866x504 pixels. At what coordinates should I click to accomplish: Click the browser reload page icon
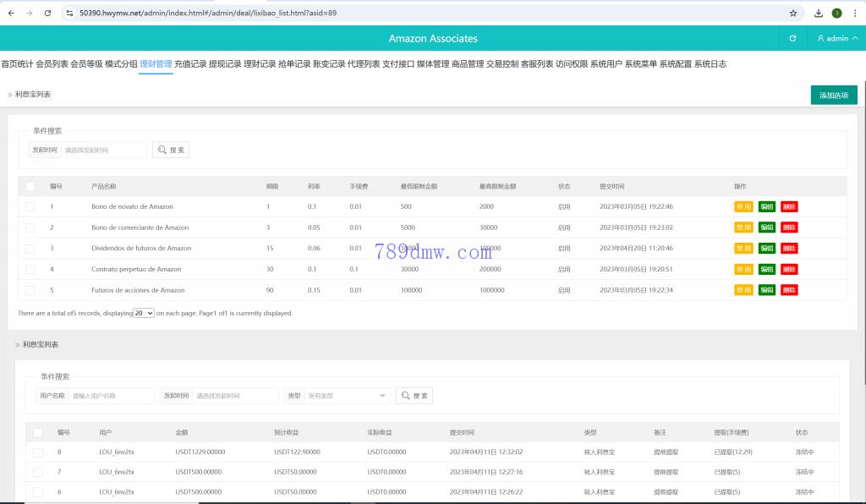click(x=47, y=14)
